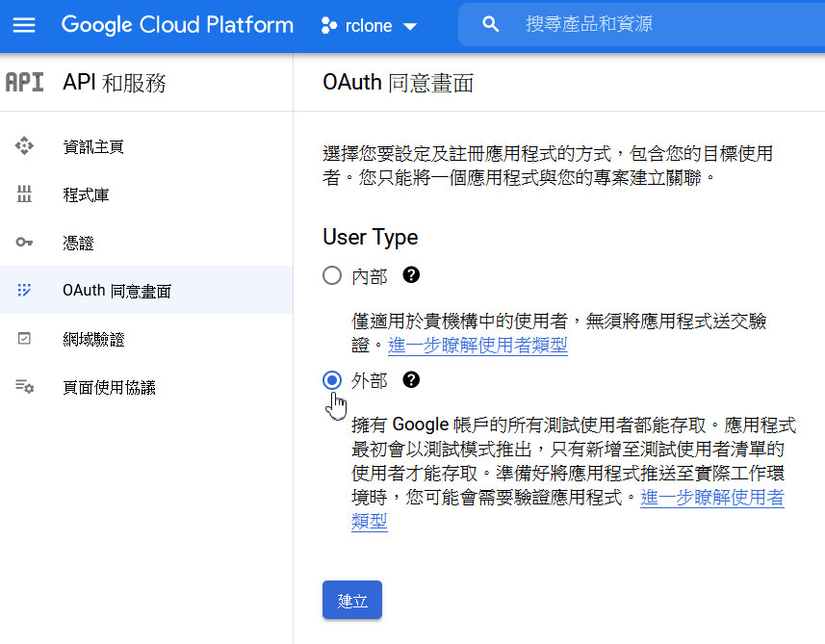Screen dimensions: 825x644
Task: Click the help icon beside 外部
Action: click(411, 380)
